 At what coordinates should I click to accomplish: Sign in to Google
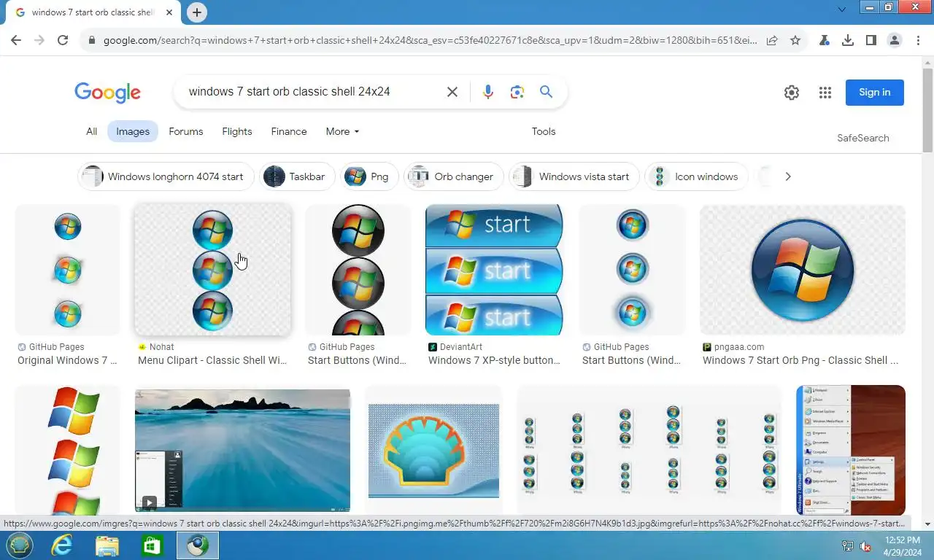[x=875, y=92]
